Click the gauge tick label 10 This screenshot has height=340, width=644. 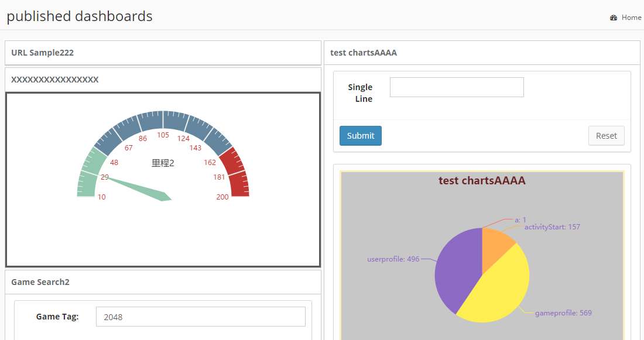pos(101,197)
